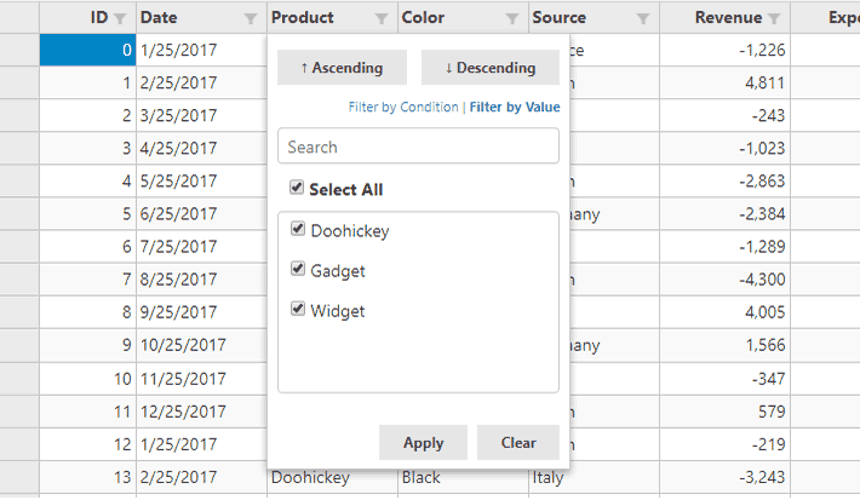Select the cell with ID 0
The image size is (860, 500).
[x=88, y=50]
